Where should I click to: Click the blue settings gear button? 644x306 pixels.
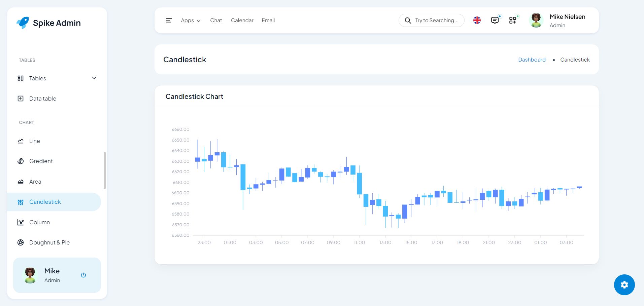(x=624, y=285)
